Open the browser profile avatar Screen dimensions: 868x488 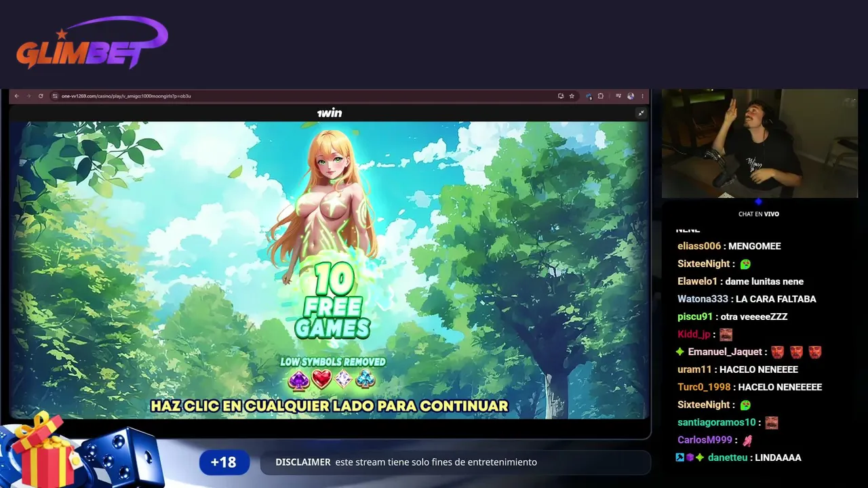click(631, 96)
